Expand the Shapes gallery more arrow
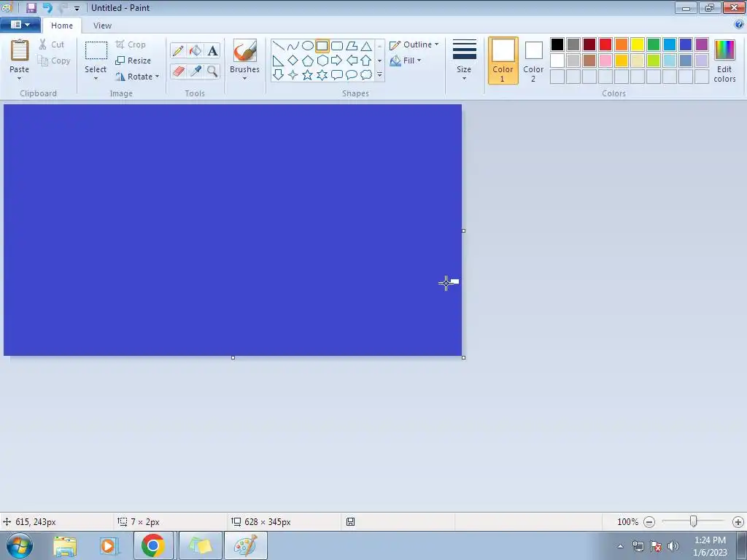The height and width of the screenshot is (560, 747). 379,75
